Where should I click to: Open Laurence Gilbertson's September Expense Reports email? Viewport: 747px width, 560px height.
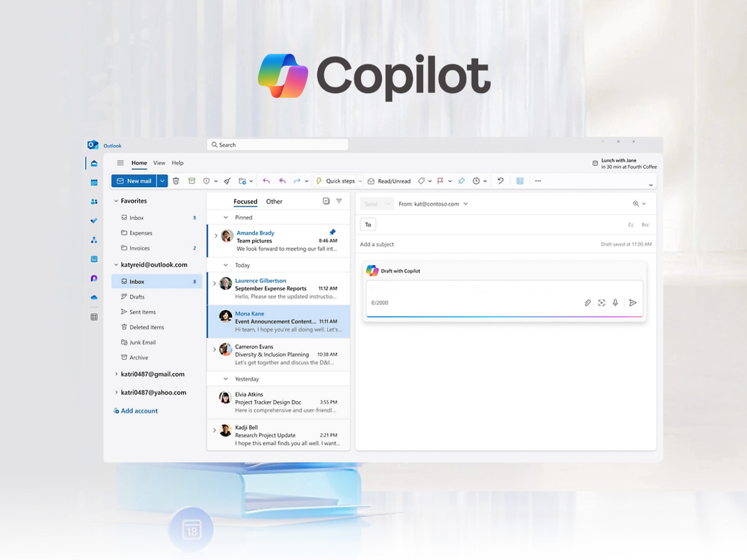279,288
